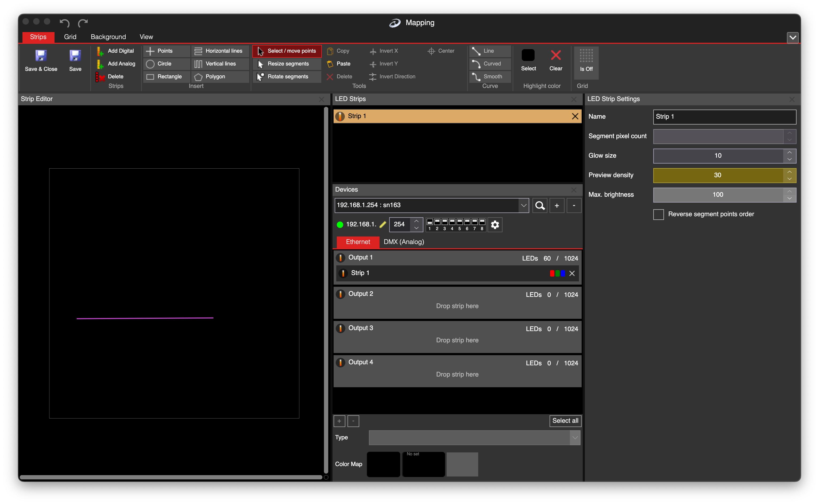Screen dimensions: 819x504
Task: Insert Horizontal lines
Action: click(x=220, y=51)
